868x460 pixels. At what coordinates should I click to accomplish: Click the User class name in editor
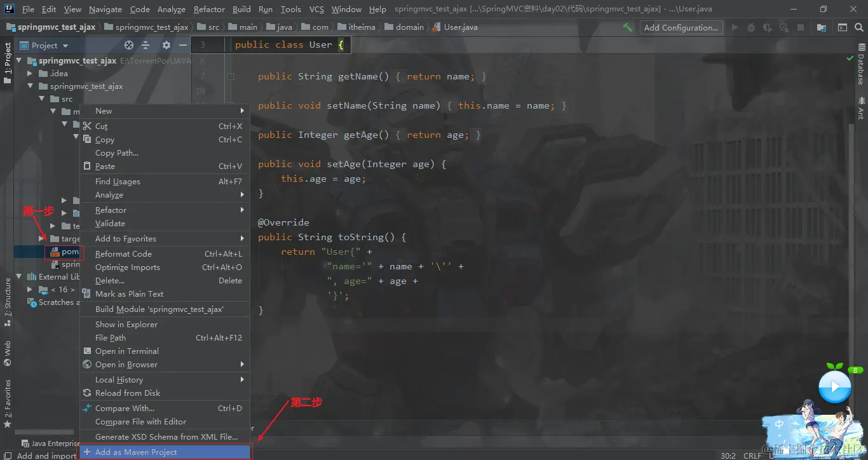320,44
